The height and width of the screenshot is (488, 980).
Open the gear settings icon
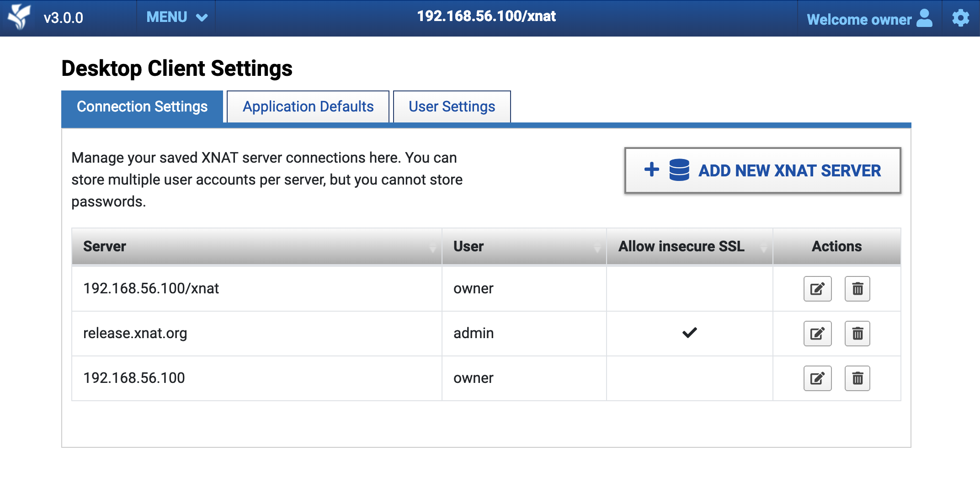click(960, 18)
